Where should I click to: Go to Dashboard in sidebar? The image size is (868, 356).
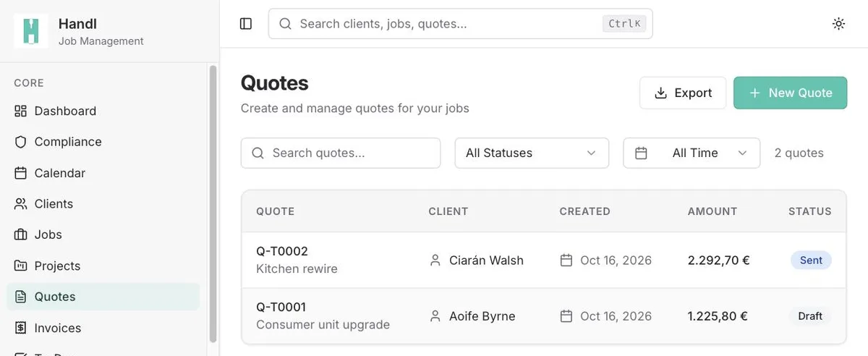click(x=103, y=111)
